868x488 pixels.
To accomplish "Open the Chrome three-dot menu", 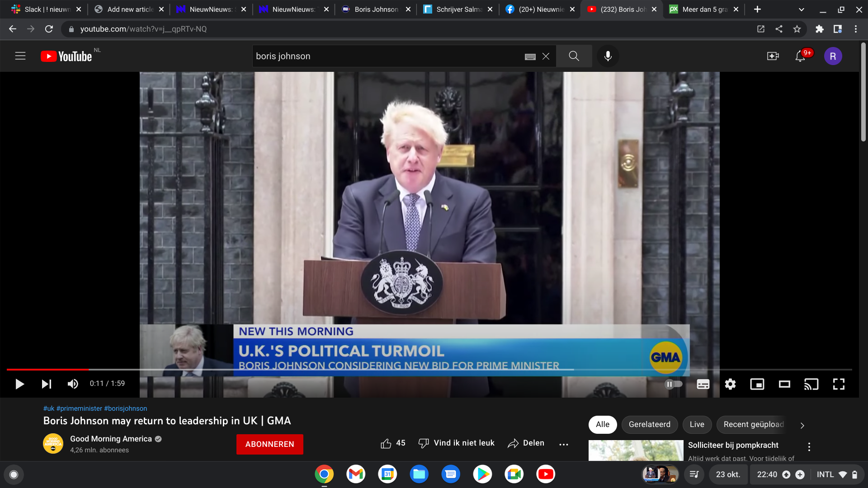I will pos(856,29).
